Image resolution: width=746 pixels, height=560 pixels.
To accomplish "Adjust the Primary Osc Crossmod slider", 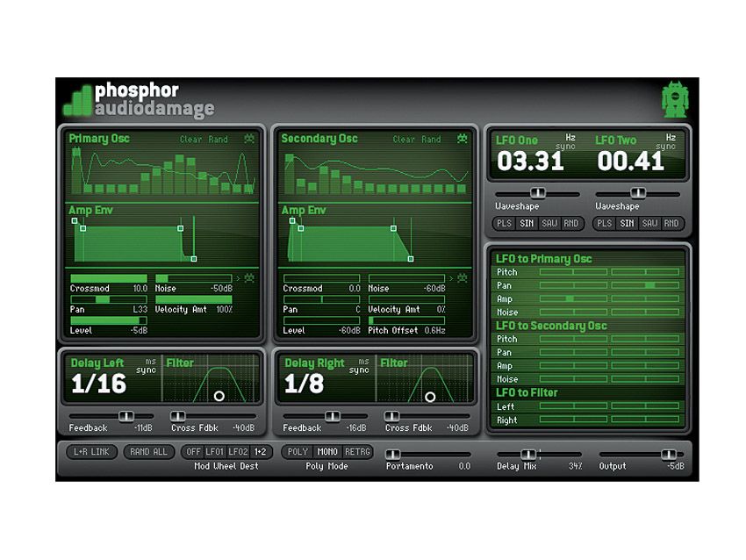I will pyautogui.click(x=109, y=278).
